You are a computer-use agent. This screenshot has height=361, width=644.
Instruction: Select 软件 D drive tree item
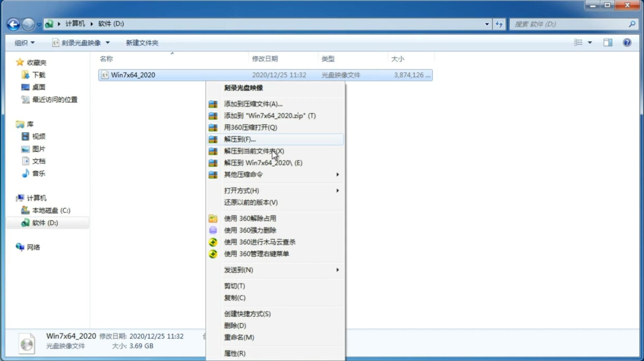point(45,222)
